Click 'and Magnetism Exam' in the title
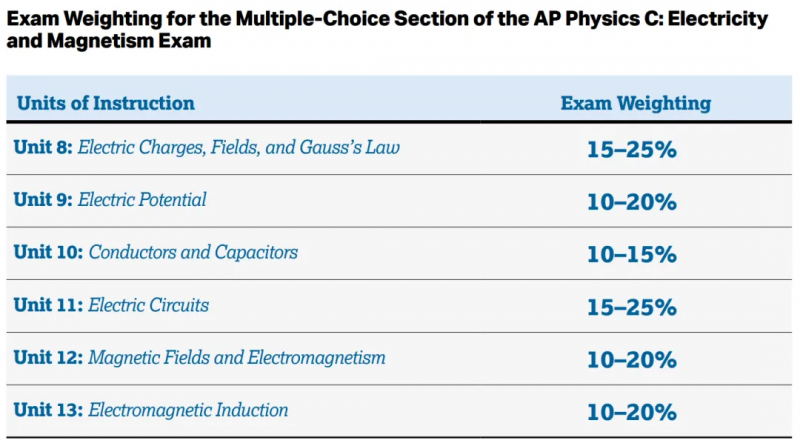The width and height of the screenshot is (800, 446). [109, 41]
